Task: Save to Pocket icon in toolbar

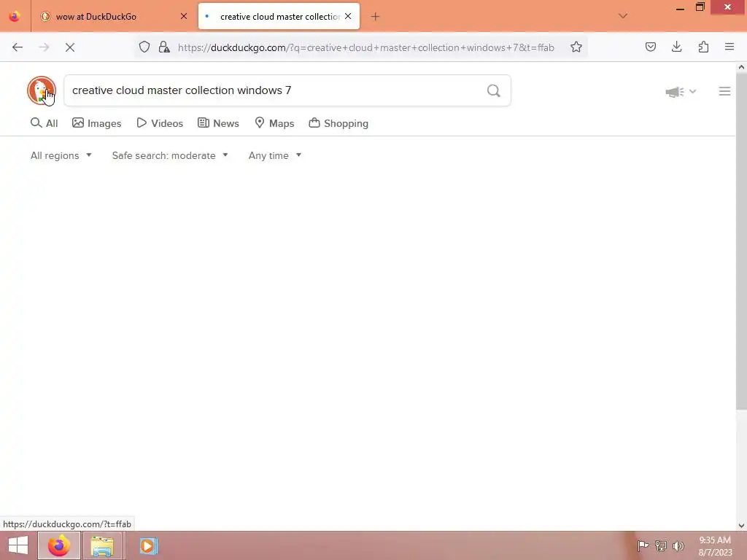Action: coord(650,47)
